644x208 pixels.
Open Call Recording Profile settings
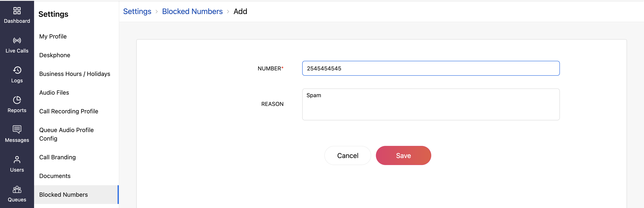click(x=69, y=111)
